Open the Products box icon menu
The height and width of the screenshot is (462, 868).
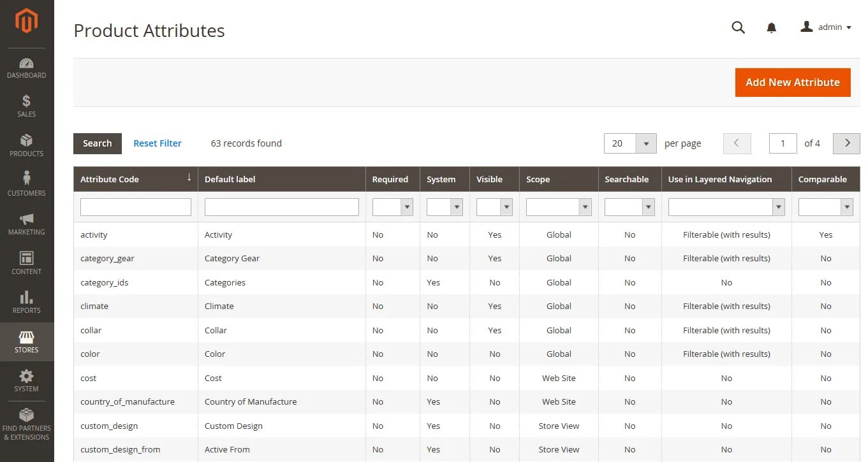(x=27, y=141)
